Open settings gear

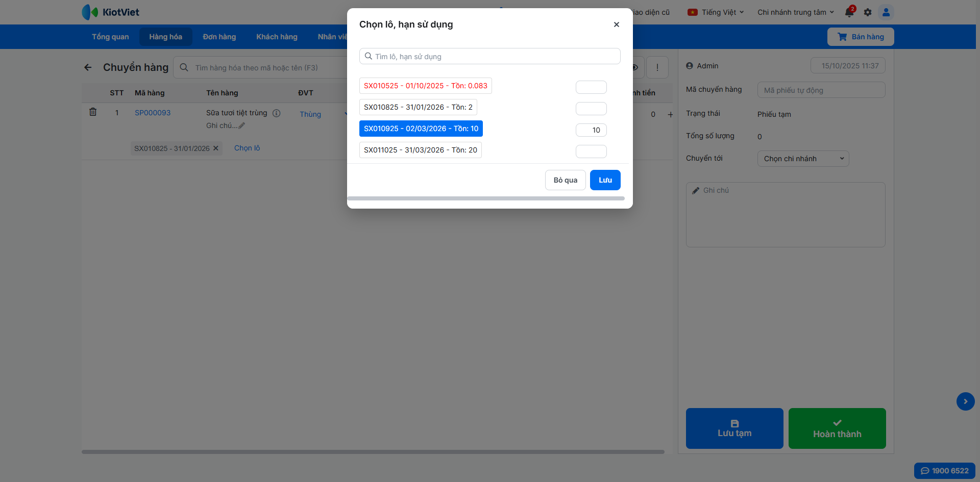(868, 12)
